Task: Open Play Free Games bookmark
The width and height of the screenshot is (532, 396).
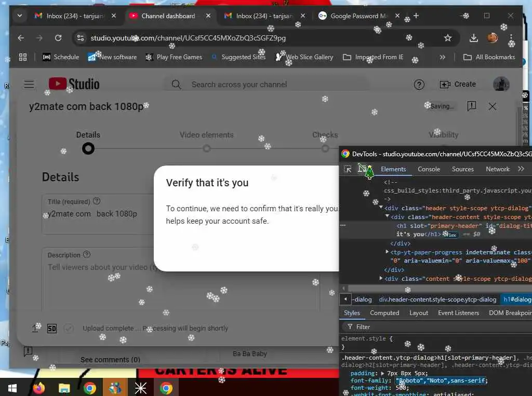Action: pos(174,57)
